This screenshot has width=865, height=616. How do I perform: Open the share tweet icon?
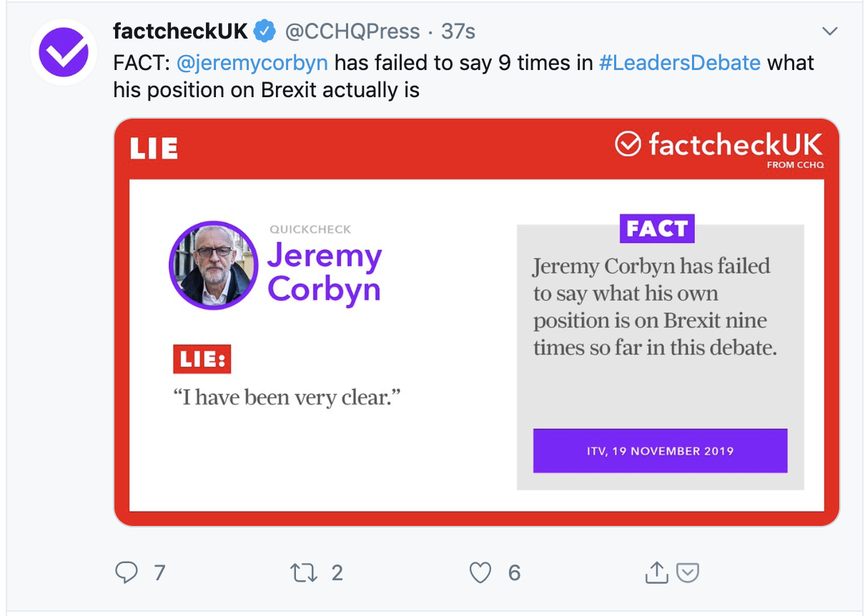coord(656,572)
